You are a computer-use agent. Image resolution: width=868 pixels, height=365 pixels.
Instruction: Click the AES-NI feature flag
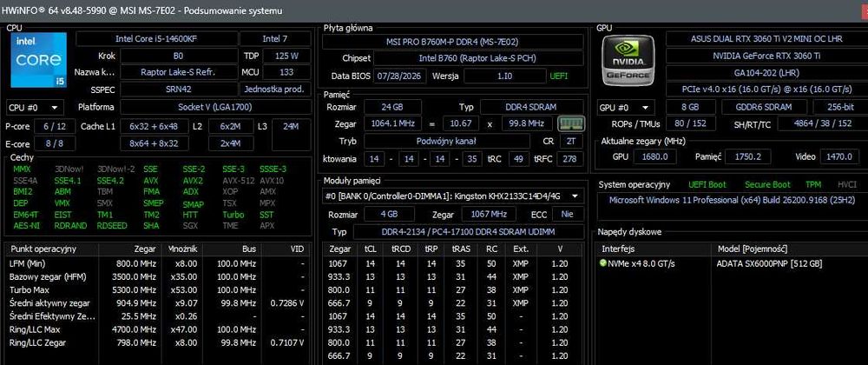click(27, 225)
